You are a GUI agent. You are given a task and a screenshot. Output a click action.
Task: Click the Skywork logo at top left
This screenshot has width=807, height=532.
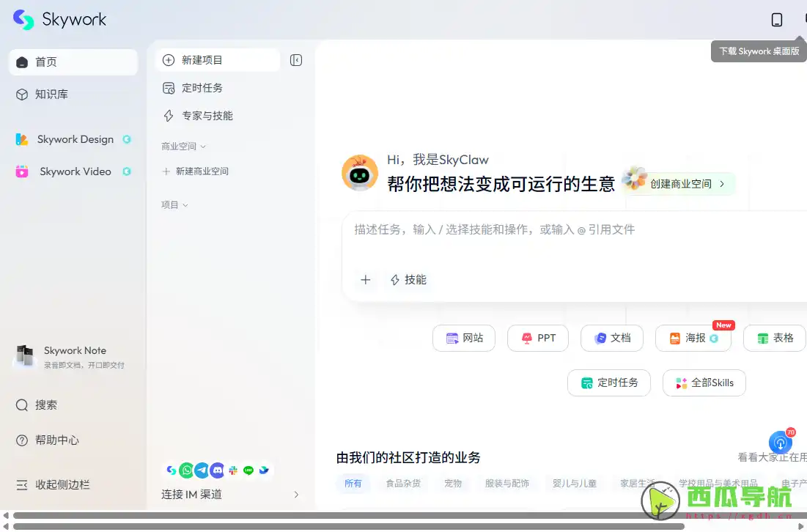tap(59, 20)
